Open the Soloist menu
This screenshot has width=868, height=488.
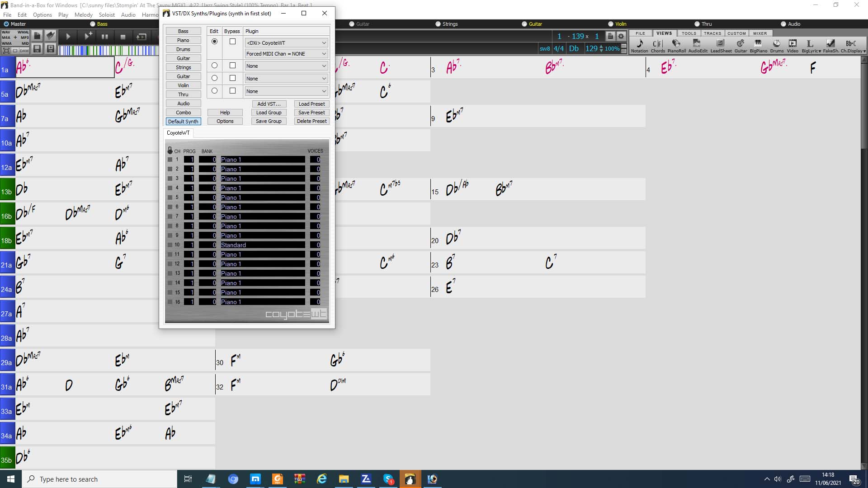pyautogui.click(x=107, y=15)
